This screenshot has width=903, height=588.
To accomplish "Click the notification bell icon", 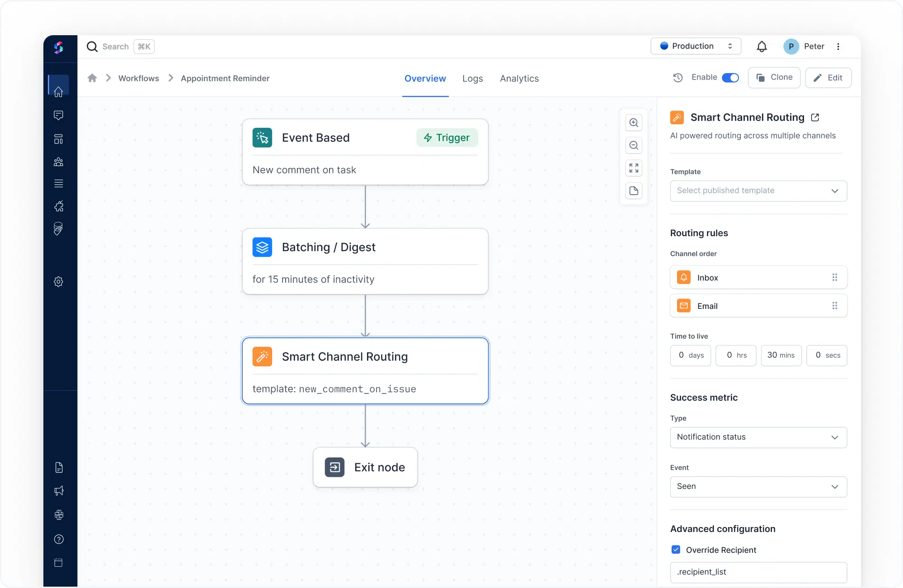I will coord(762,47).
